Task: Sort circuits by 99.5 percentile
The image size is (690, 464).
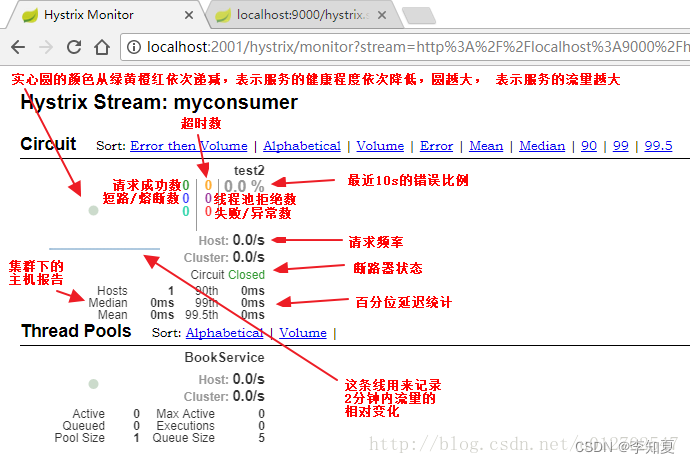Action: click(658, 146)
